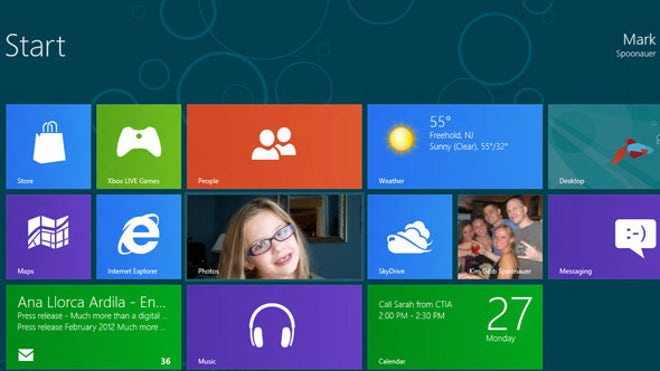Open the Photos tile showing a girl
The height and width of the screenshot is (371, 660).
(274, 236)
